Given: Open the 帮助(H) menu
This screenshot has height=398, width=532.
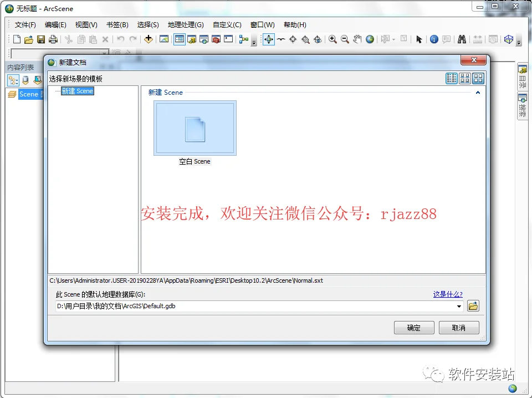Looking at the screenshot, I should tap(295, 25).
